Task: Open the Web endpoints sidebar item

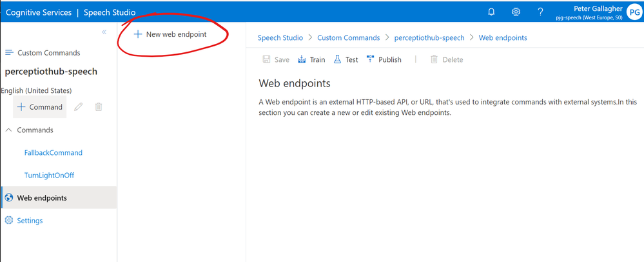Action: (59, 198)
